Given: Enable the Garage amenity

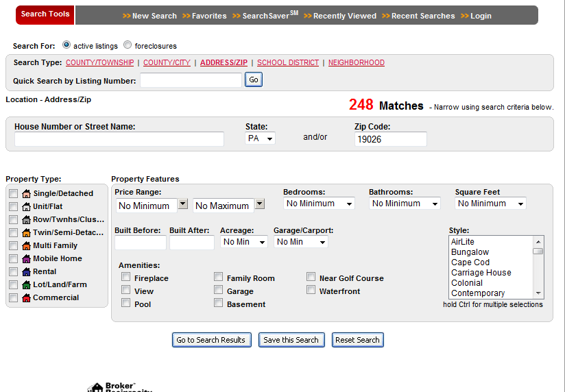Looking at the screenshot, I should point(218,290).
